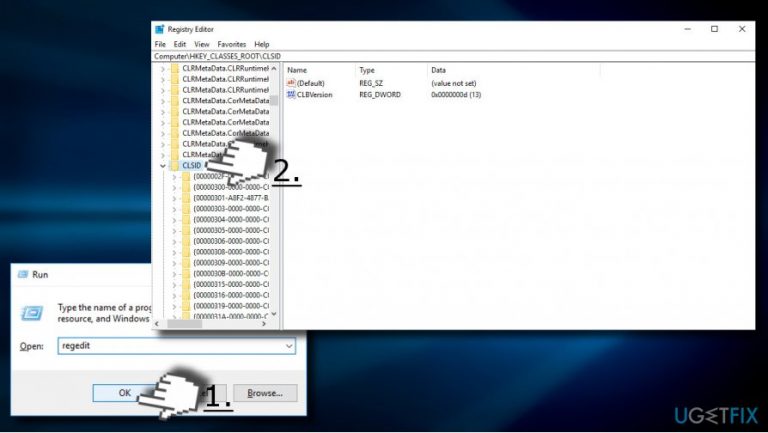Open the View menu in Registry Editor
768x433 pixels.
(201, 44)
